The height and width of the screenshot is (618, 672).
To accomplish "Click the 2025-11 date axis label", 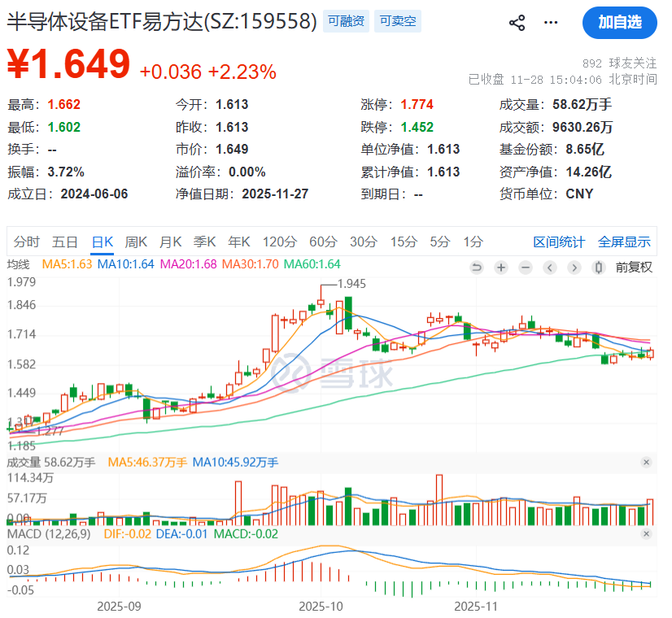I will [x=476, y=607].
